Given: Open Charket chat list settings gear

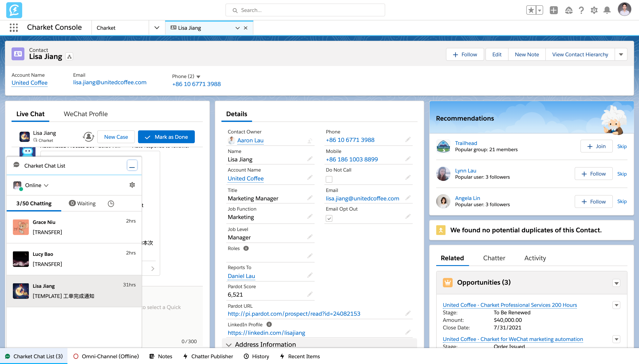Looking at the screenshot, I should 132,185.
